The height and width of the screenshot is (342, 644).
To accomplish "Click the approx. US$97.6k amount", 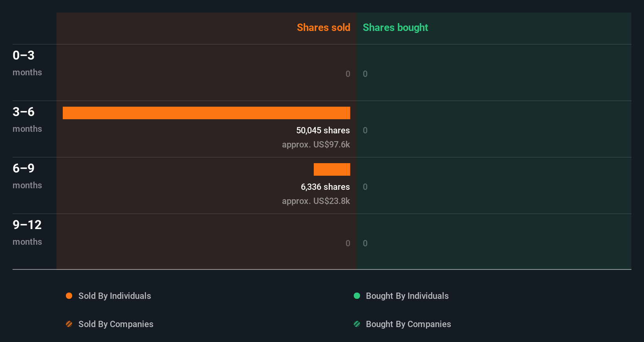I will pos(316,144).
